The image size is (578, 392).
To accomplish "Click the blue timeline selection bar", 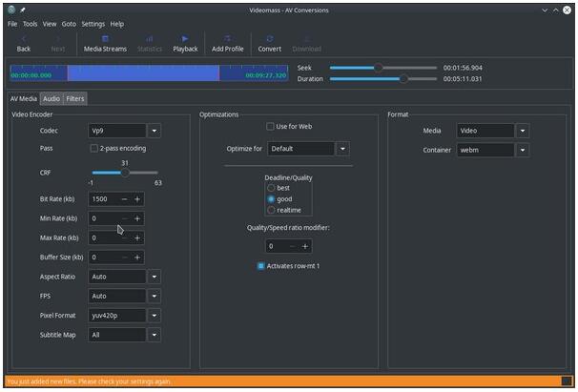I will [143, 72].
